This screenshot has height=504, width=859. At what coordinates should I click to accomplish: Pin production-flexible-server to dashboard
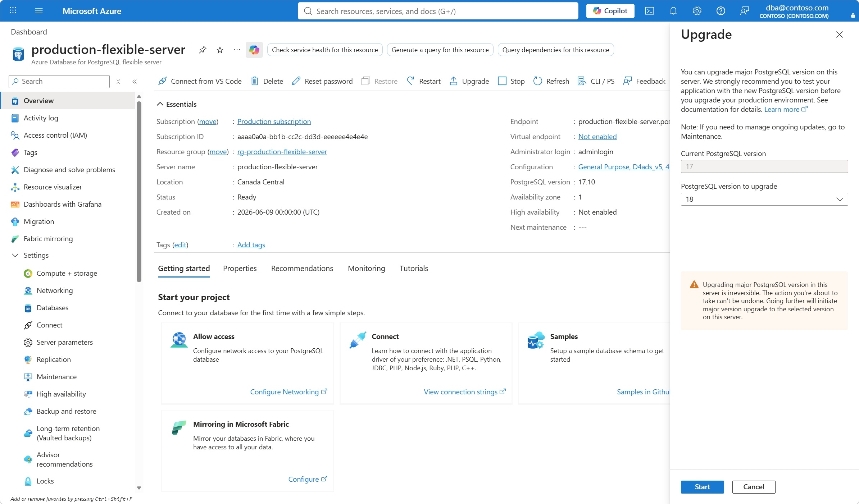203,50
